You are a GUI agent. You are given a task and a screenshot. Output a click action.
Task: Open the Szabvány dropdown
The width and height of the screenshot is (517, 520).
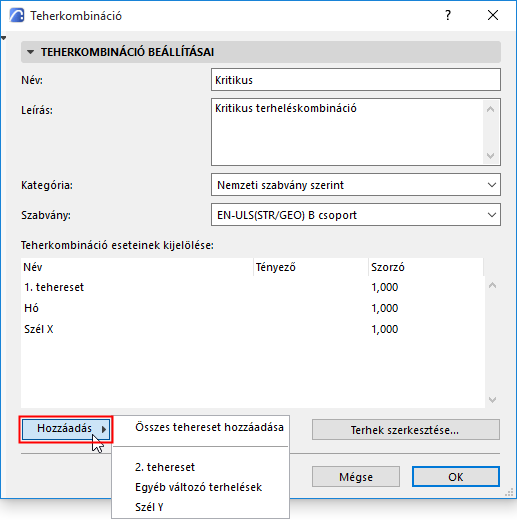coord(356,215)
